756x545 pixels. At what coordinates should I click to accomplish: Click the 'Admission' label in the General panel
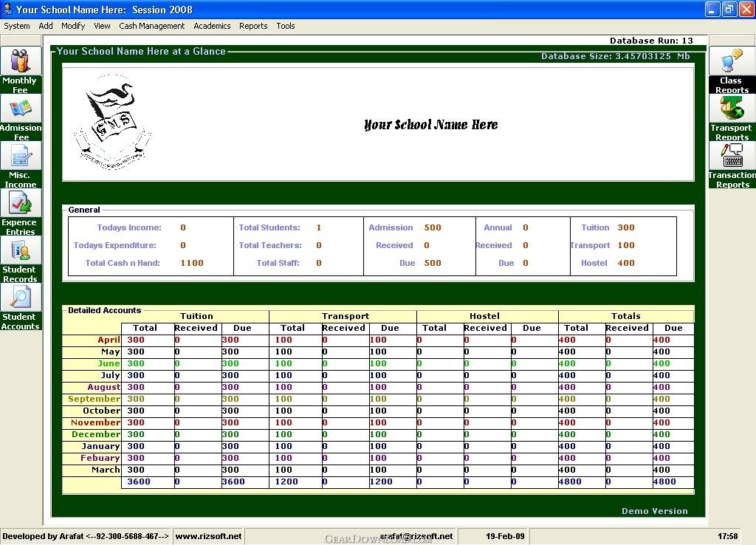click(x=391, y=227)
